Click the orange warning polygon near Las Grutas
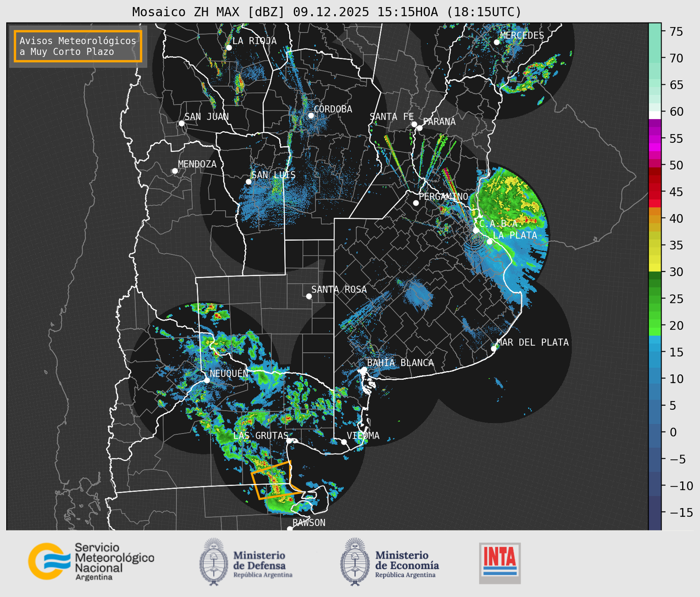 point(276,480)
